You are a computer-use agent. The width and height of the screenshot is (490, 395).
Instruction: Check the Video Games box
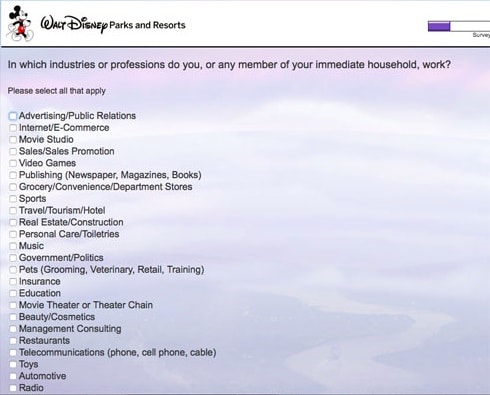pos(13,163)
